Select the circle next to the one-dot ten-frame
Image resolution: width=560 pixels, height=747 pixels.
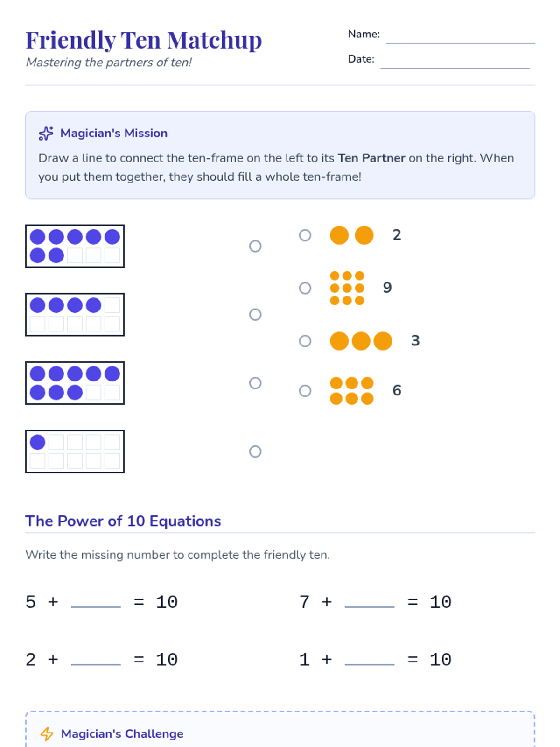coord(255,451)
